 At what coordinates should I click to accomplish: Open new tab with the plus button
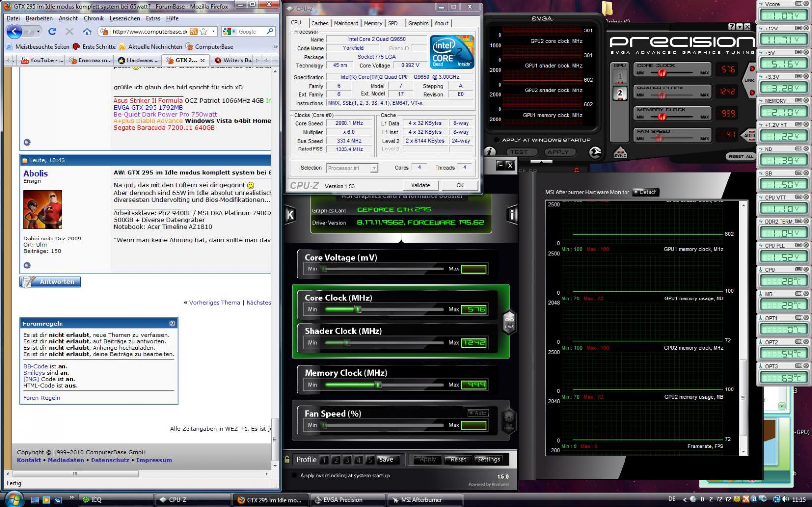coord(266,60)
